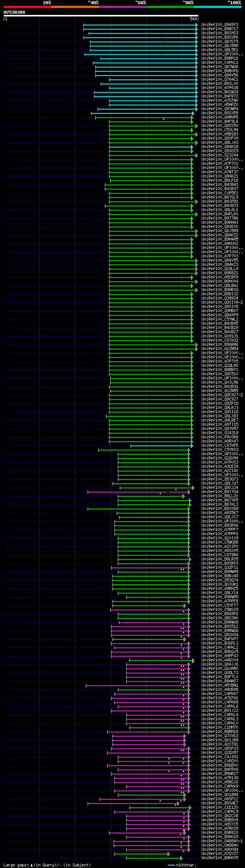The height and width of the screenshot is (868, 245).
Task: Pick the UniRef100_B6SPD1 hit name
Action: pos(220,201)
